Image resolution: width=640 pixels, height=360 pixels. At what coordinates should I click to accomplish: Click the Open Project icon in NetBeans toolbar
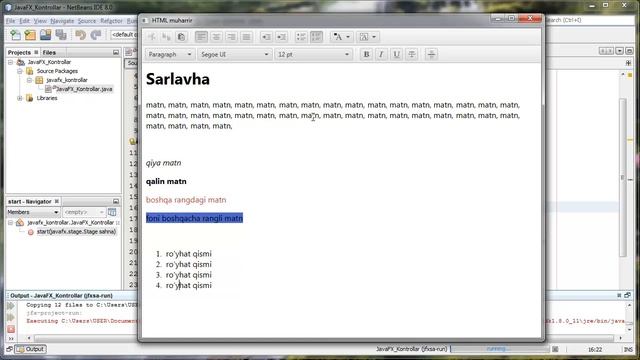[x=45, y=35]
